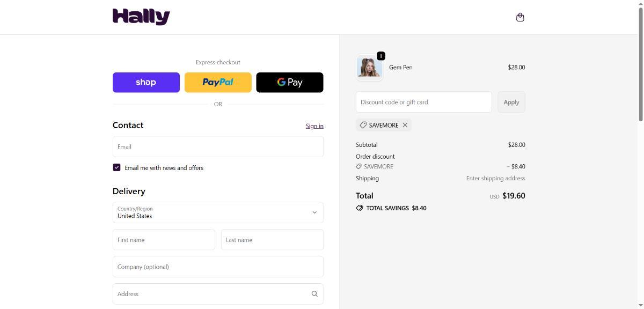Open the Country/Region dropdown

click(x=218, y=212)
